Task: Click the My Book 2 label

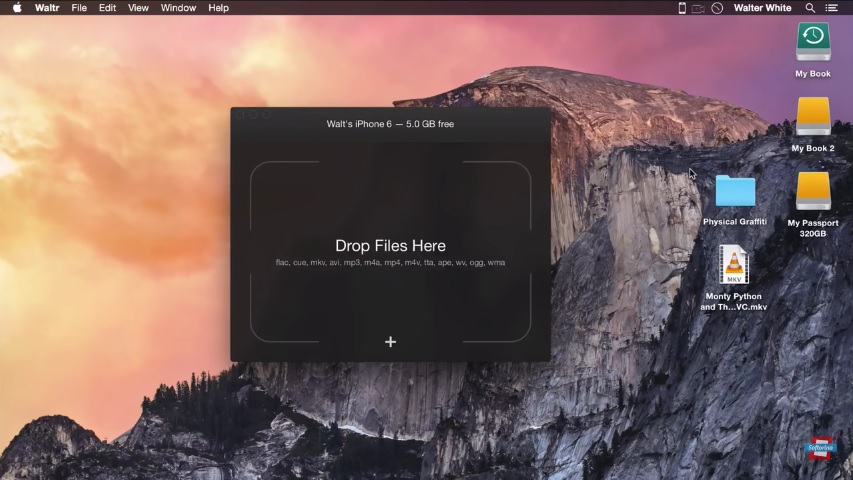Action: tap(813, 148)
